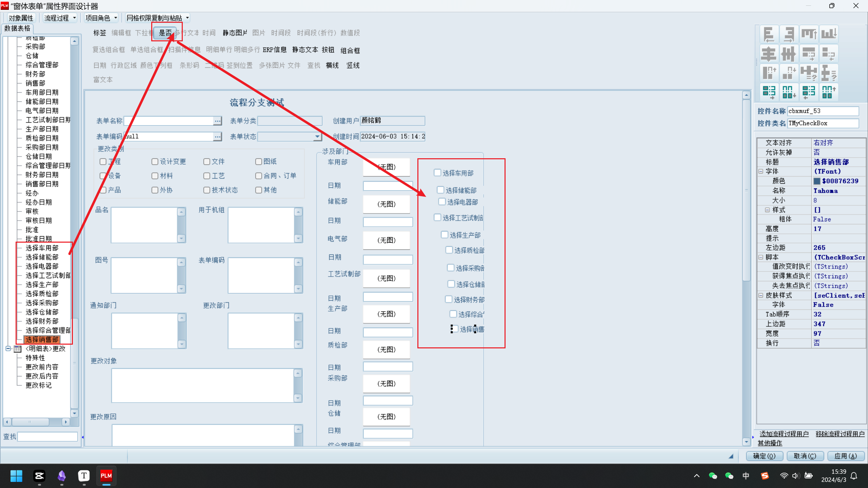Click the center horizontally alignment icon
This screenshot has width=868, height=488.
(769, 54)
